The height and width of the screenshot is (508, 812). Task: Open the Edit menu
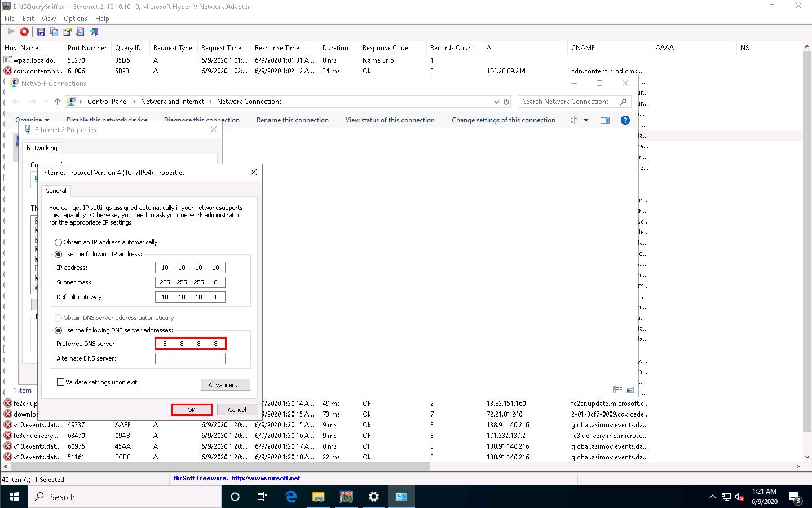point(28,19)
